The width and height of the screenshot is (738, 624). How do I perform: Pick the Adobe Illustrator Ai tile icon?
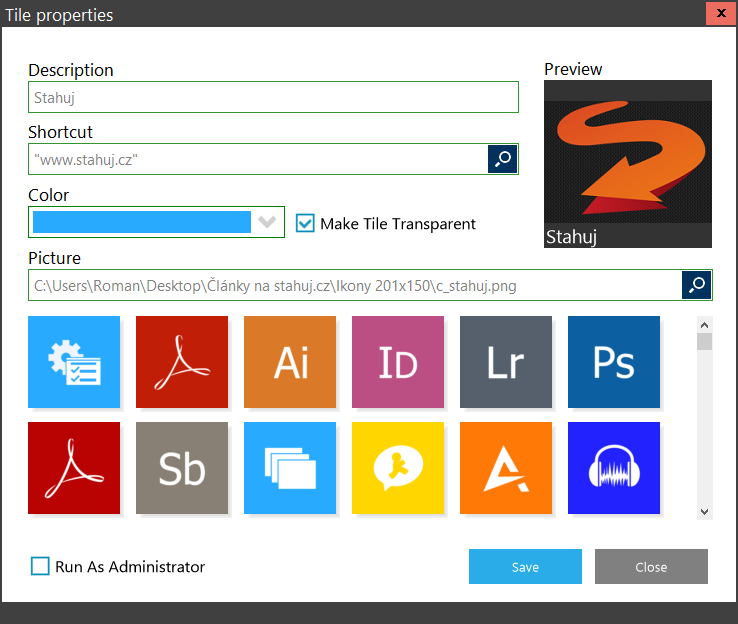point(290,362)
